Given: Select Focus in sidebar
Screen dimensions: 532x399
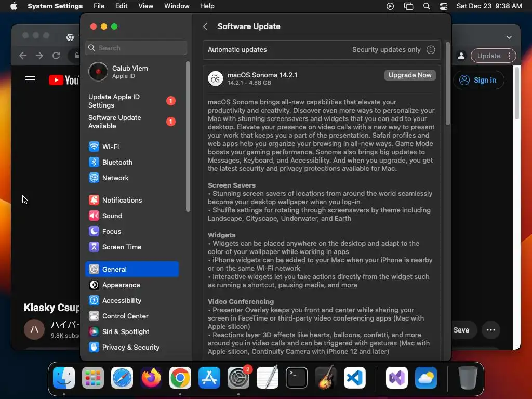Looking at the screenshot, I should (131, 231).
